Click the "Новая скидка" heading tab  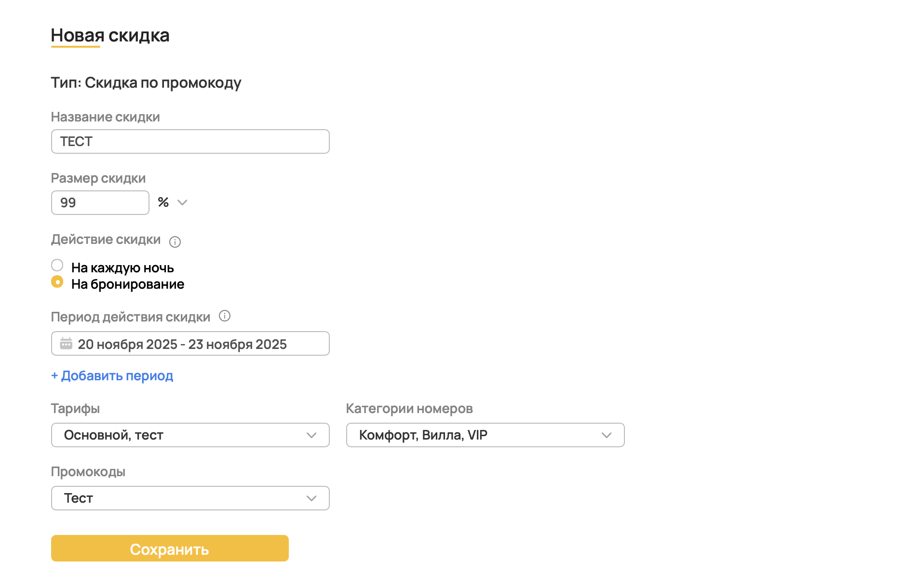tap(110, 36)
